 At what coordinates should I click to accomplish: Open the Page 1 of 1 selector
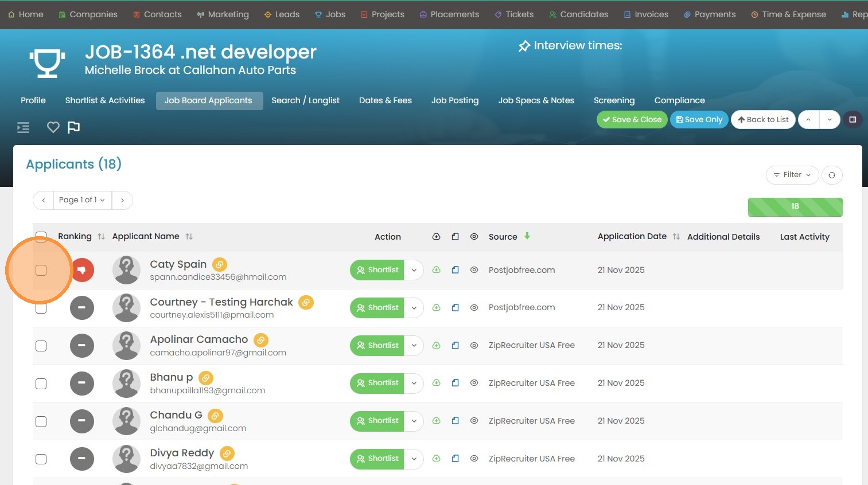click(x=82, y=200)
